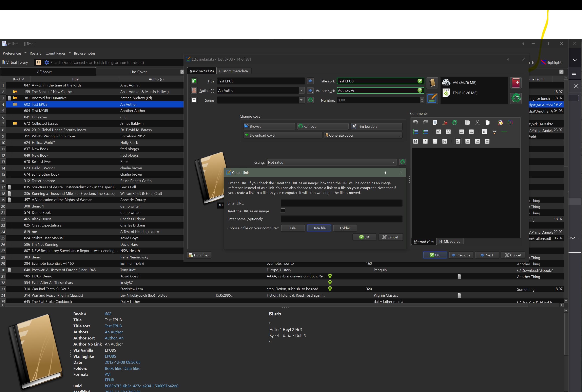Image resolution: width=582 pixels, height=392 pixels.
Task: Swap title and author icon
Action: click(x=194, y=81)
